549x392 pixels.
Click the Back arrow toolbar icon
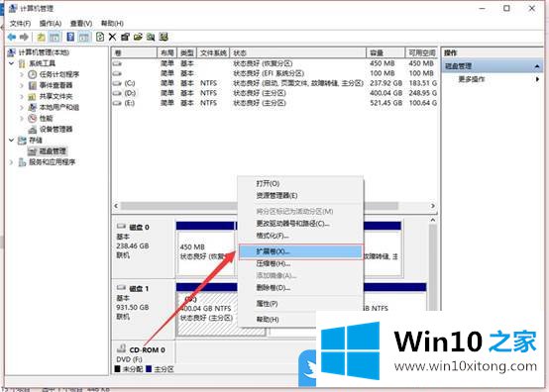[x=12, y=37]
